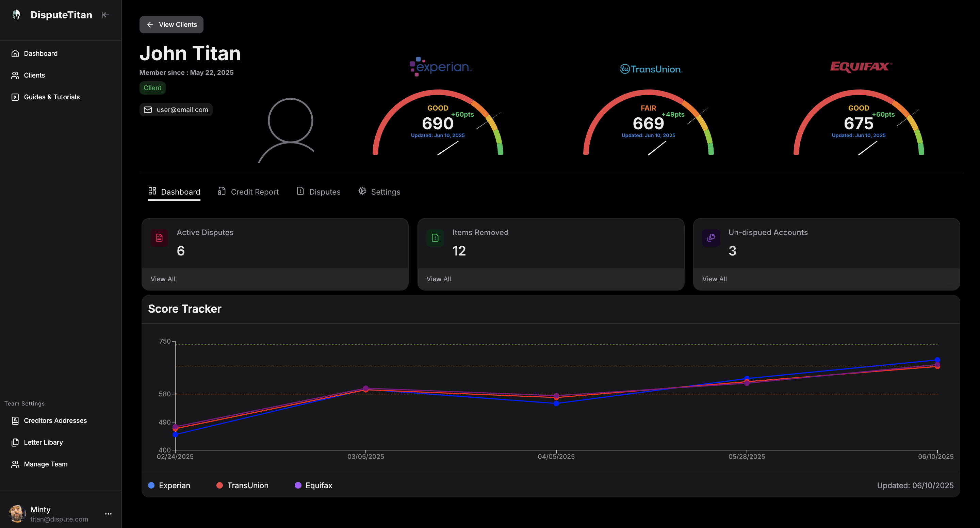Viewport: 980px width, 528px height.
Task: Click View All under Items Removed
Action: pos(439,279)
